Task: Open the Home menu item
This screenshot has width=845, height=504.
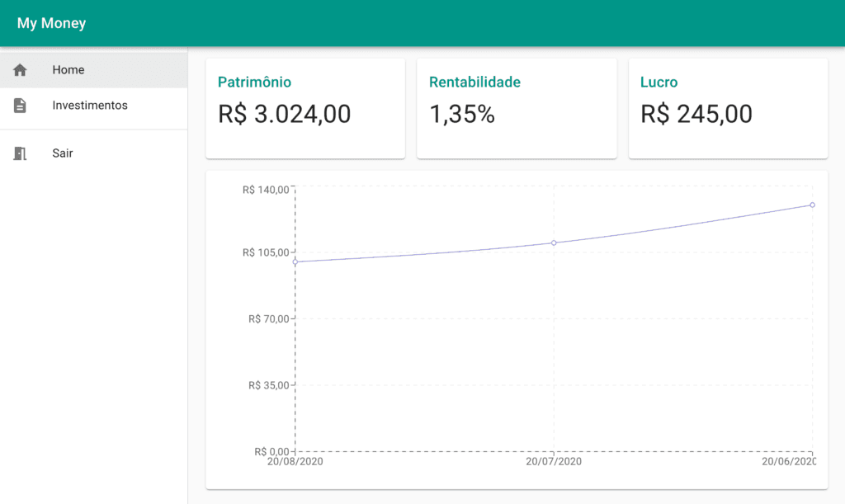Action: coord(68,70)
